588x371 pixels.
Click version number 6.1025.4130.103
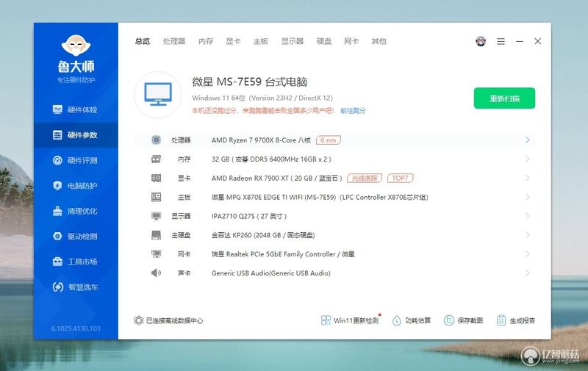[76, 328]
